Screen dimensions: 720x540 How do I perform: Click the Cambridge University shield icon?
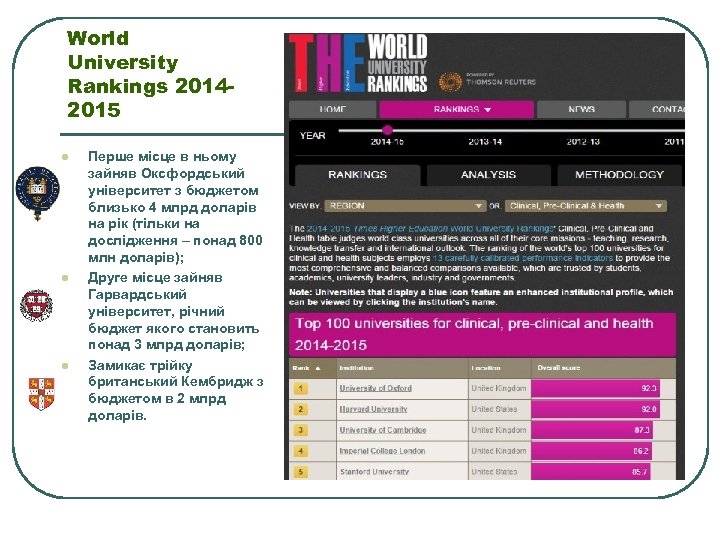[42, 394]
